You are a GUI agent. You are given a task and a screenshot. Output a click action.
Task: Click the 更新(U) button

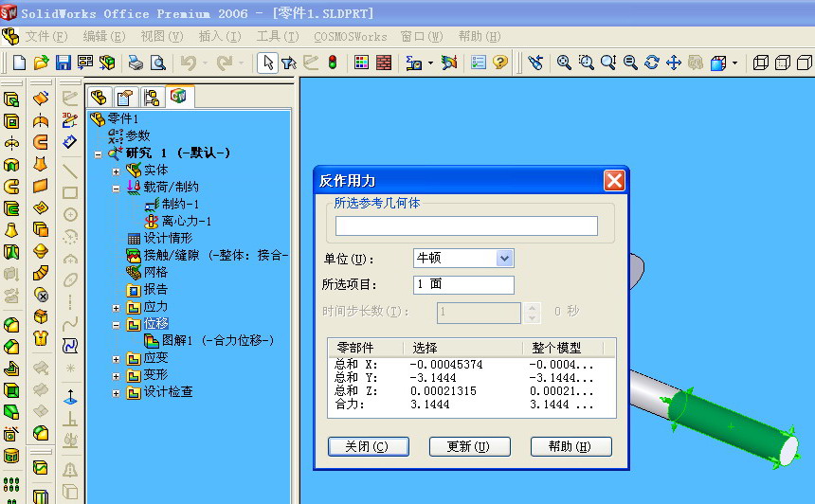pyautogui.click(x=469, y=446)
